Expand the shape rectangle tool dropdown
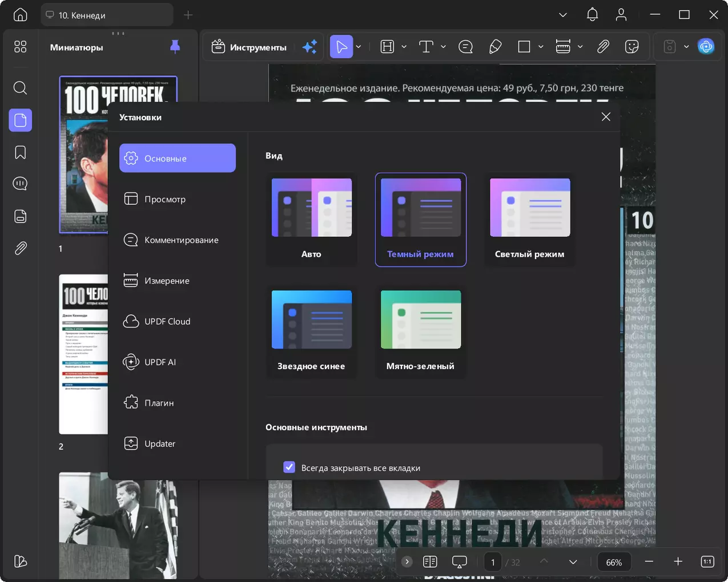Viewport: 728px width, 582px height. coord(541,47)
